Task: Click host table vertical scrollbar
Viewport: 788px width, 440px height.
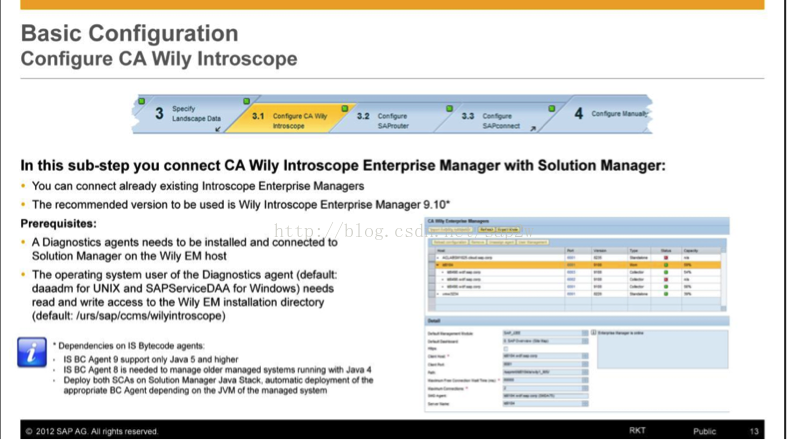Action: point(724,278)
